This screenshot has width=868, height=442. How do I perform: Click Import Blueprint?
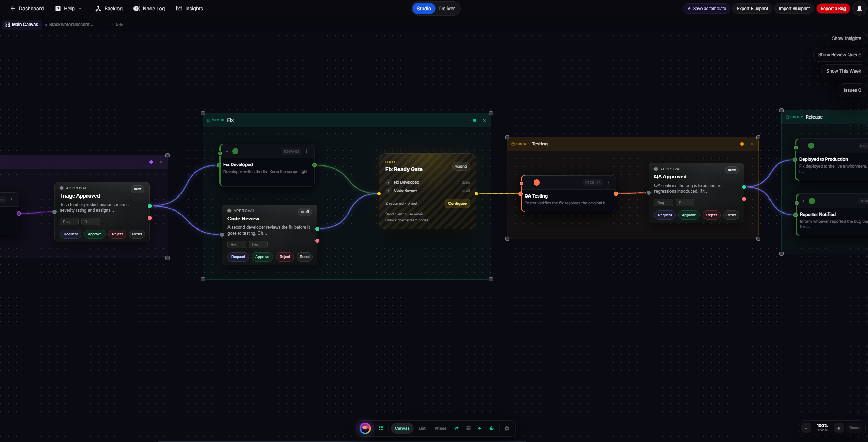tap(794, 9)
